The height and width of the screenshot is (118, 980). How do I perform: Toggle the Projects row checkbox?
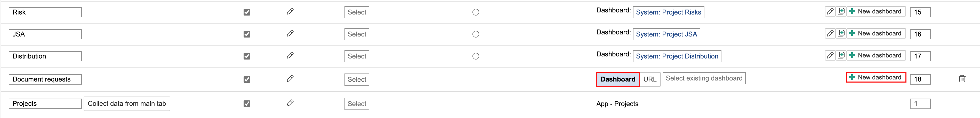(247, 104)
